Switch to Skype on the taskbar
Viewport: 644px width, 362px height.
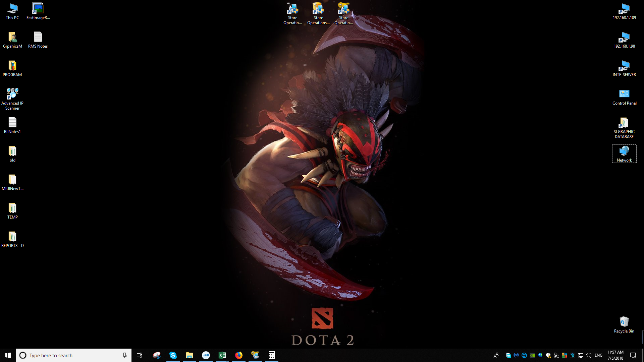point(173,355)
